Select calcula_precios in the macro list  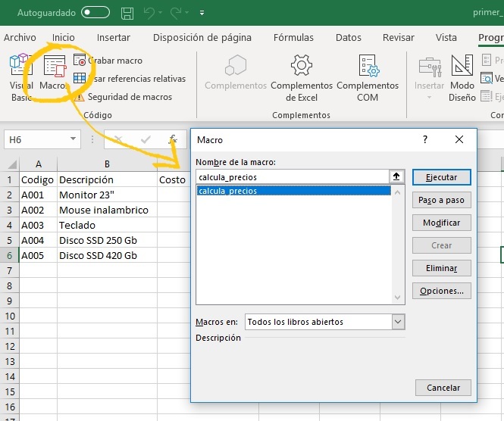[x=227, y=192]
